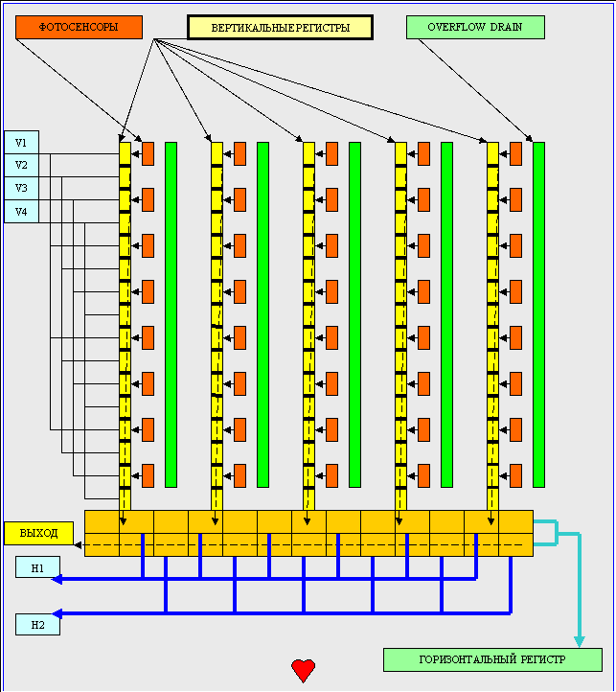Select the orange ФОТОСЕНСОРЫ label
This screenshot has height=692, width=616.
click(79, 27)
